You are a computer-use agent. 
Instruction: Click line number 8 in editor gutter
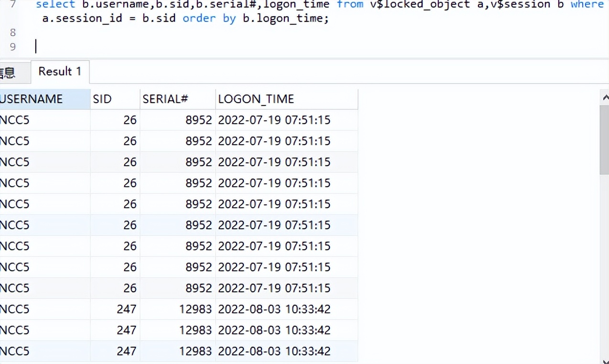(12, 32)
